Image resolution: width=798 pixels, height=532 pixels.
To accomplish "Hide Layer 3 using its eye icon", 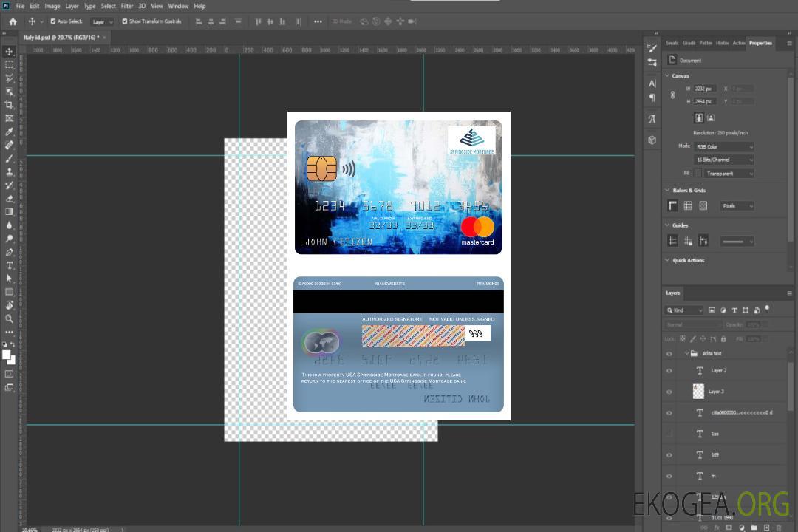I will pos(669,392).
